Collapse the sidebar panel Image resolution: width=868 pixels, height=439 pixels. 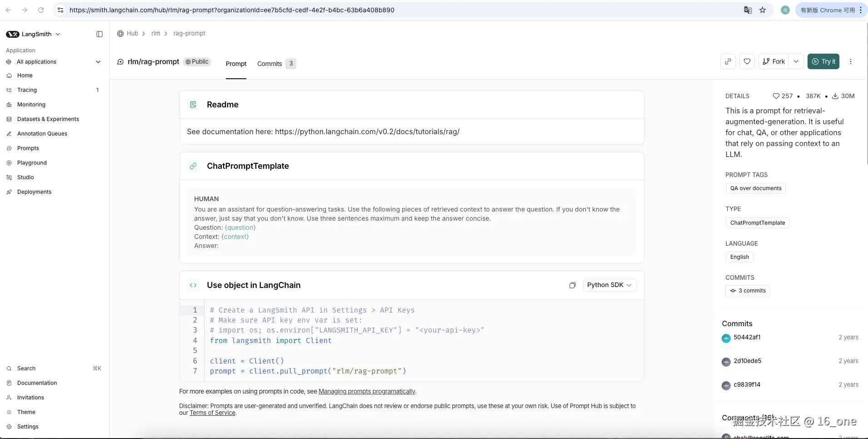[x=100, y=34]
